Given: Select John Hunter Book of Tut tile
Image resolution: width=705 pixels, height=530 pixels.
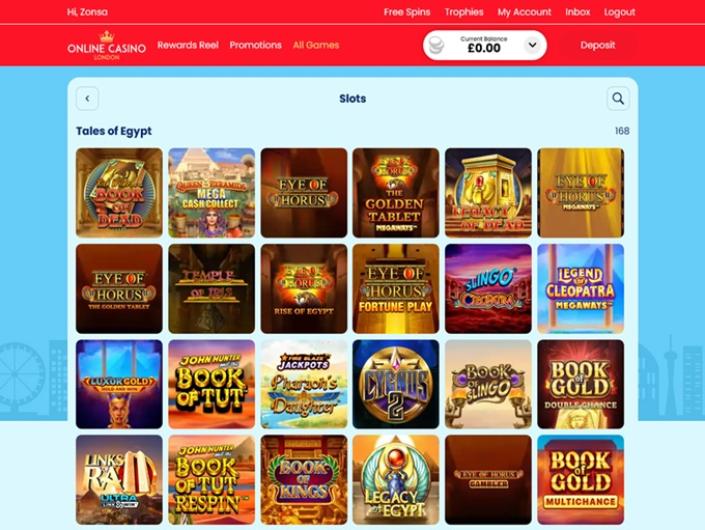Looking at the screenshot, I should pos(211,384).
